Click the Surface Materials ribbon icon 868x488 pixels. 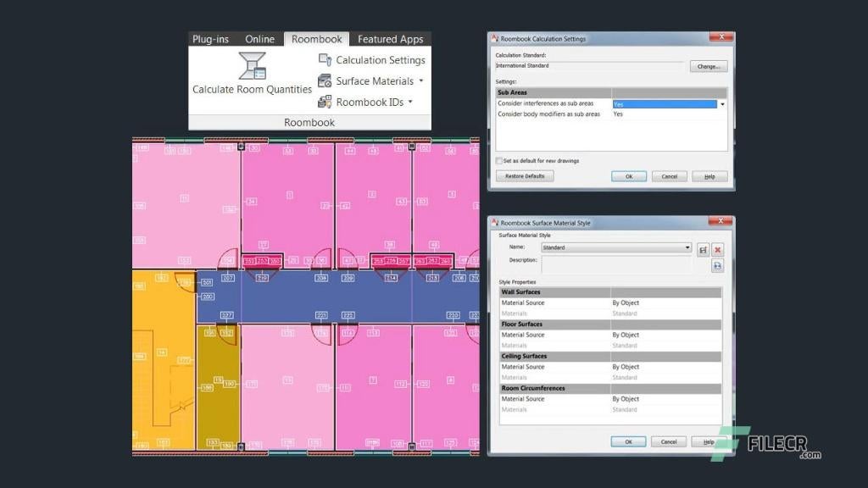(x=324, y=81)
